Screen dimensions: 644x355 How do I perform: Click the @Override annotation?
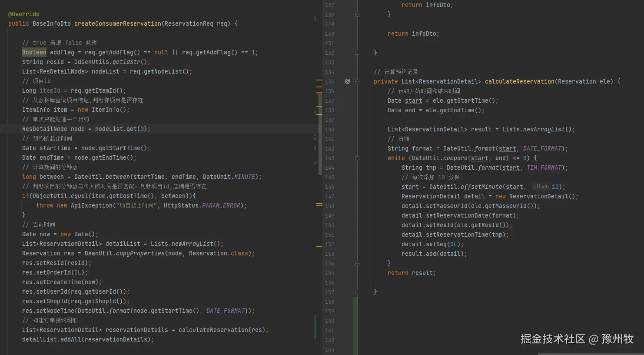24,14
